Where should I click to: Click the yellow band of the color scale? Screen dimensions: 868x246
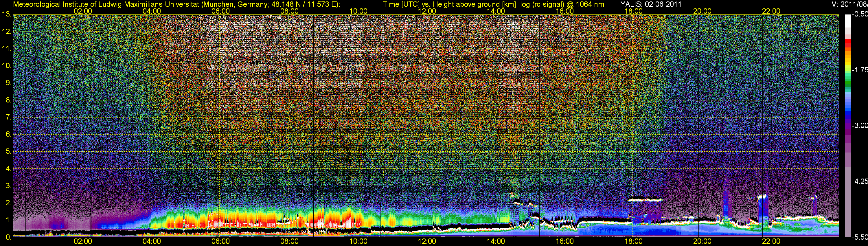[x=847, y=64]
